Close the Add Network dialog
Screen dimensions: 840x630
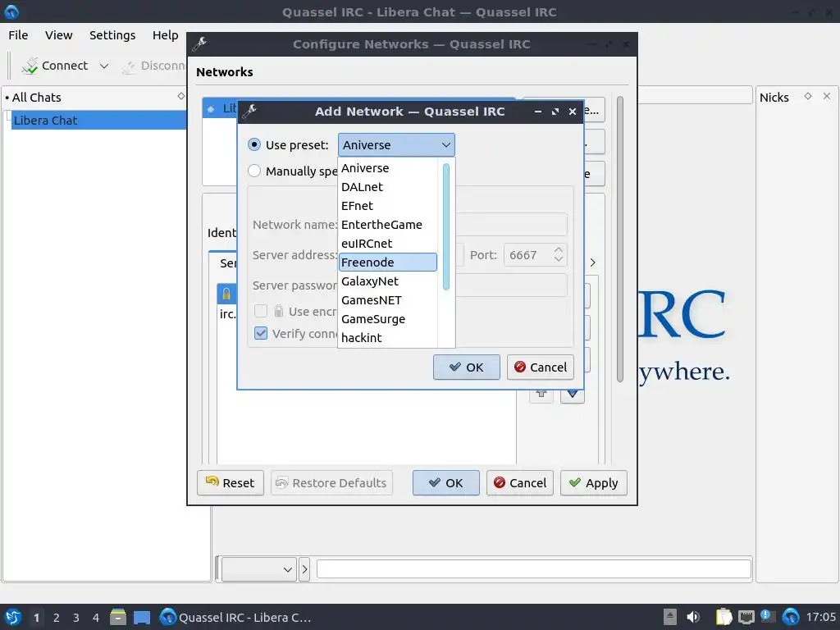572,112
